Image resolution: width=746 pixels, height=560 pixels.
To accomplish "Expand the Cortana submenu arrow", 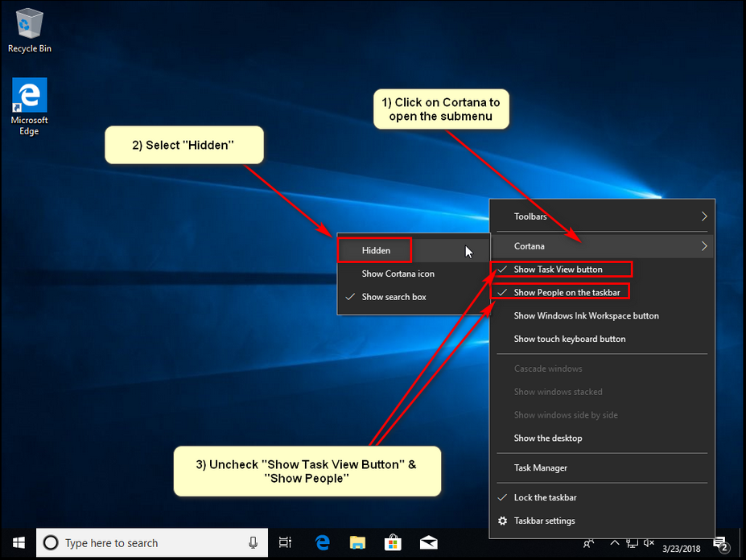I will click(704, 246).
